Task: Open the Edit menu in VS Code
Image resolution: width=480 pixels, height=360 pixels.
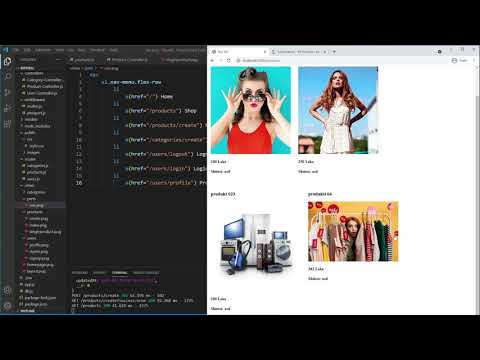Action: [x=27, y=50]
